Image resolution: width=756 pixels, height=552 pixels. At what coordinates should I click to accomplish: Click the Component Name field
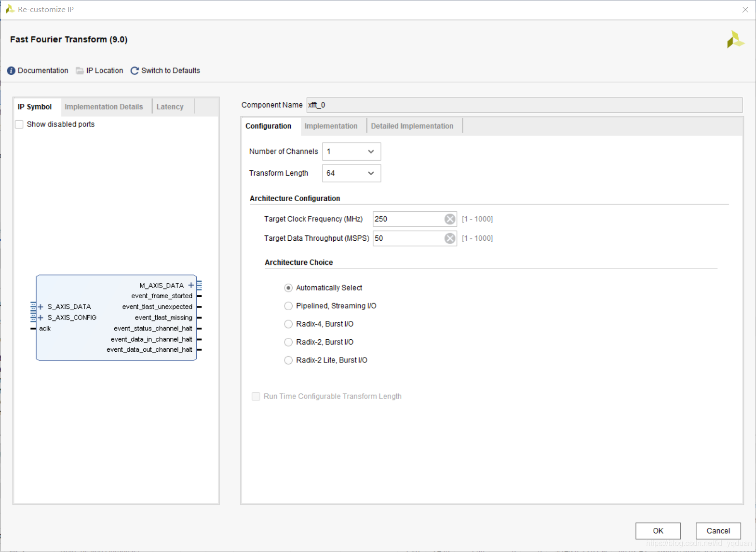[x=525, y=105]
